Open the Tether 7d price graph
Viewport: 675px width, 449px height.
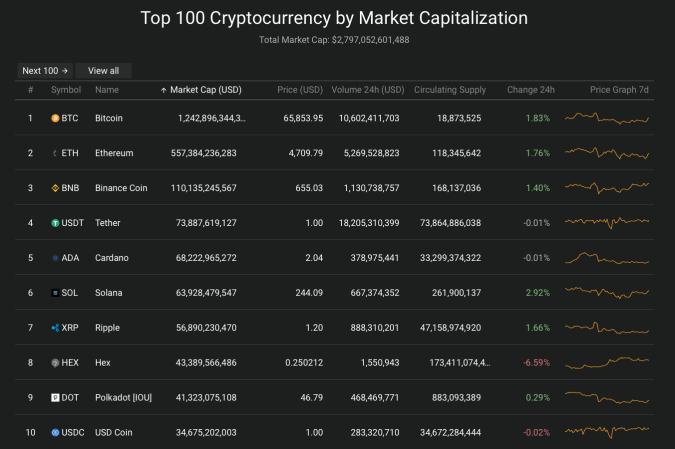click(x=607, y=223)
